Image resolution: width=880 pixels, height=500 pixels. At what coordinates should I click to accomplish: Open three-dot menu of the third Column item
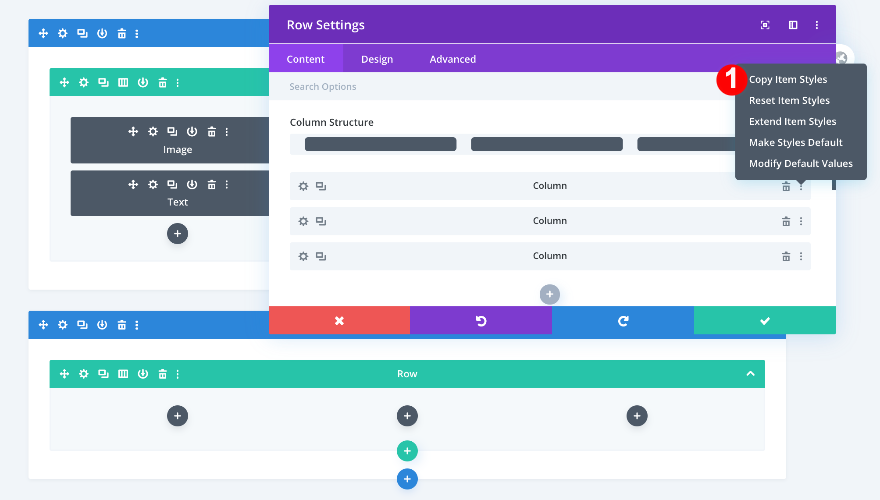pos(801,256)
